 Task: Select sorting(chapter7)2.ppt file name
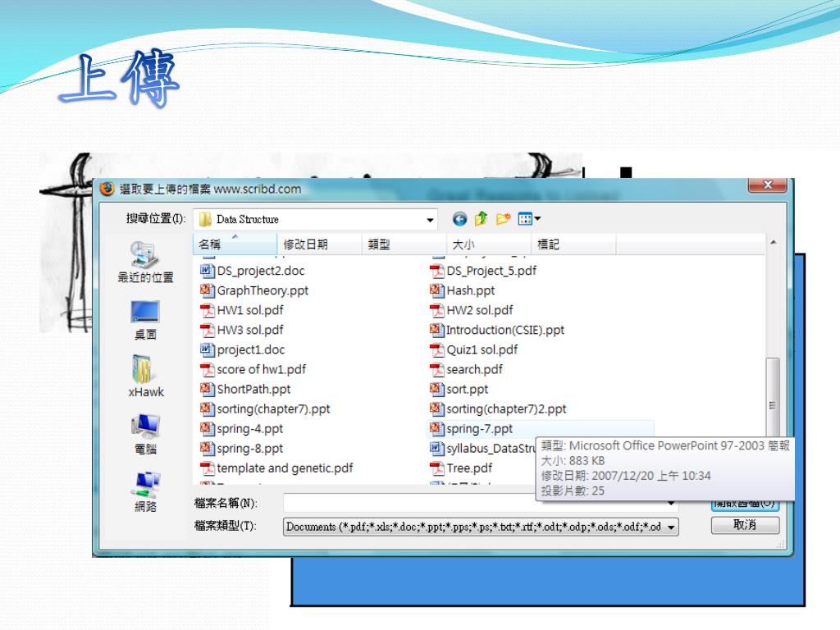click(x=506, y=409)
